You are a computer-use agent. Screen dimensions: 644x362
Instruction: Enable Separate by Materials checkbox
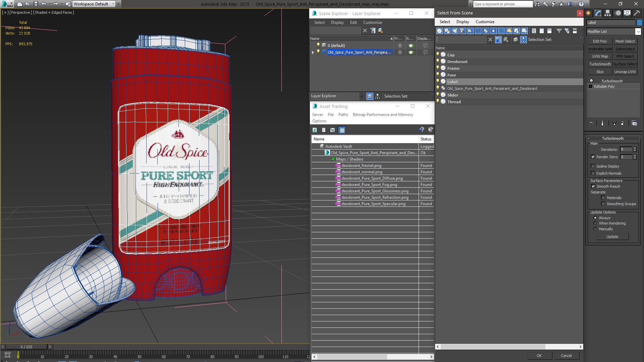coord(603,198)
